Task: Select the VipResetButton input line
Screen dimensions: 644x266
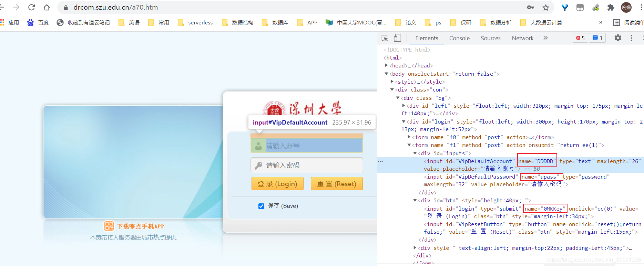Action: point(532,228)
